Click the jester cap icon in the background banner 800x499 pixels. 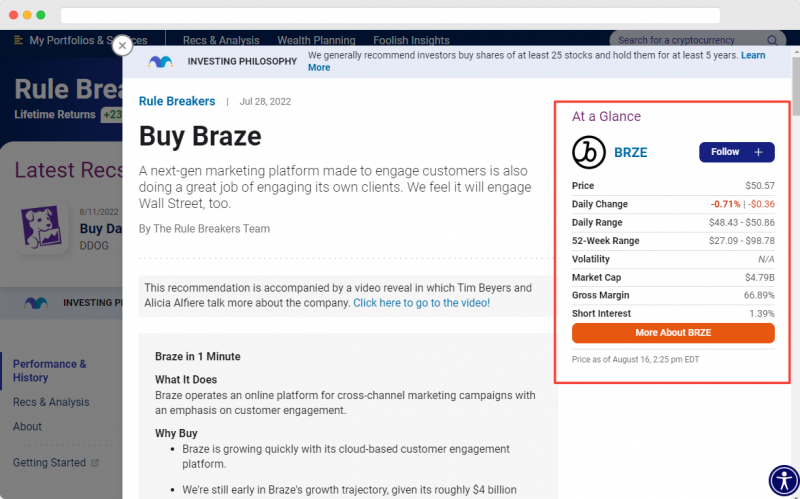36,303
